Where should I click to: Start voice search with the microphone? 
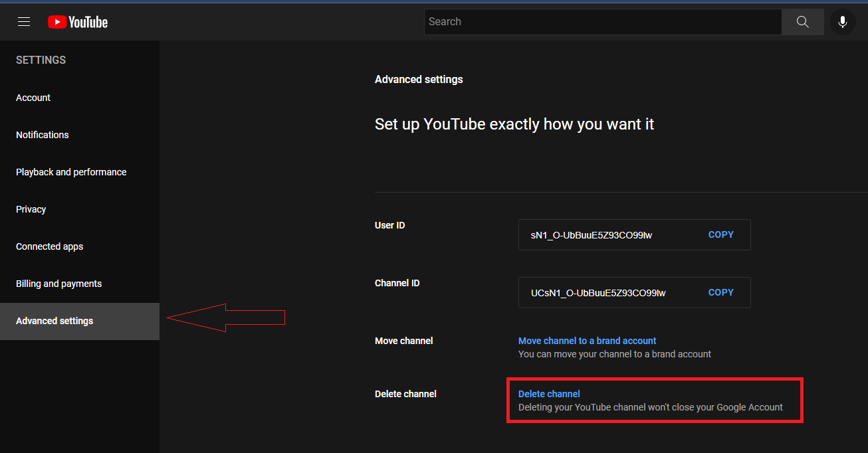coord(843,22)
